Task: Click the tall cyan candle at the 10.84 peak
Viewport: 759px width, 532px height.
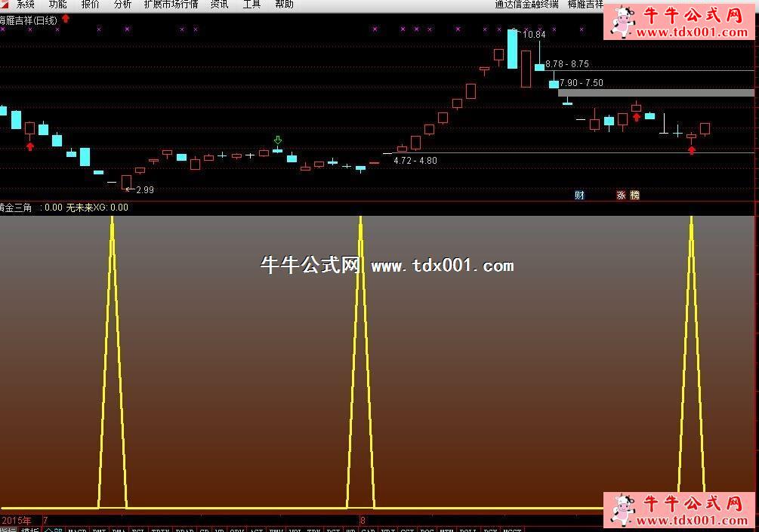Action: pyautogui.click(x=512, y=49)
